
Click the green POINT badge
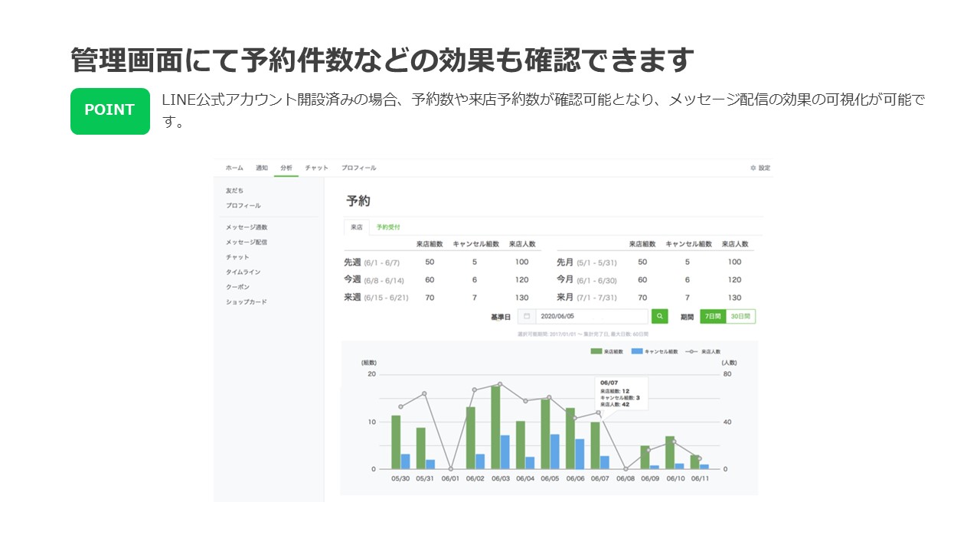click(109, 111)
